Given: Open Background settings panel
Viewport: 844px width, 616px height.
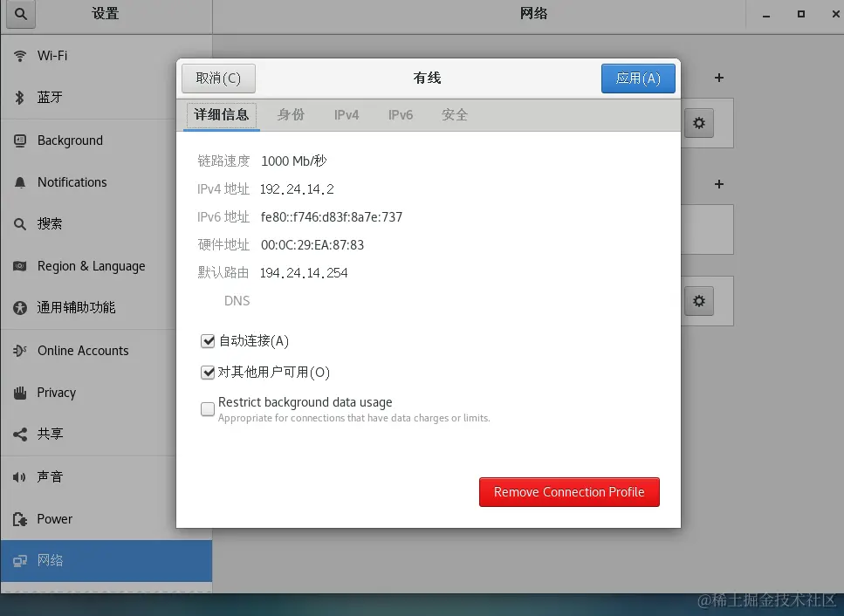Looking at the screenshot, I should tap(106, 140).
